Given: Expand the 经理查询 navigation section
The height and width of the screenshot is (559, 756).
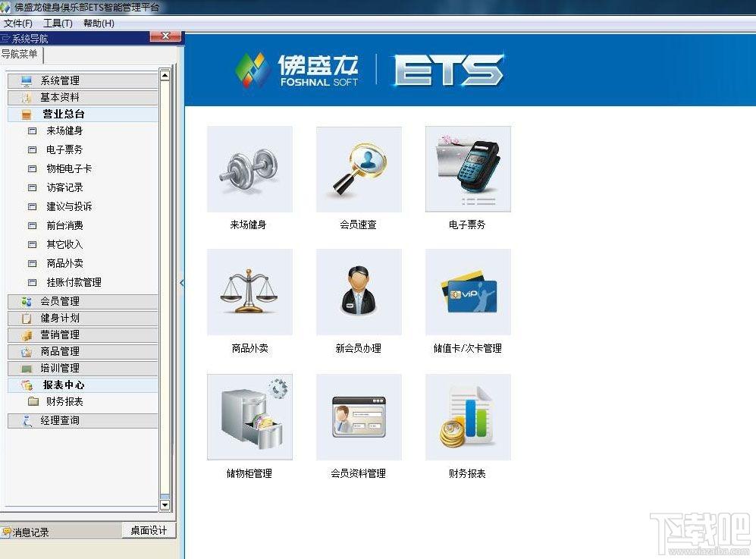Looking at the screenshot, I should (x=83, y=420).
